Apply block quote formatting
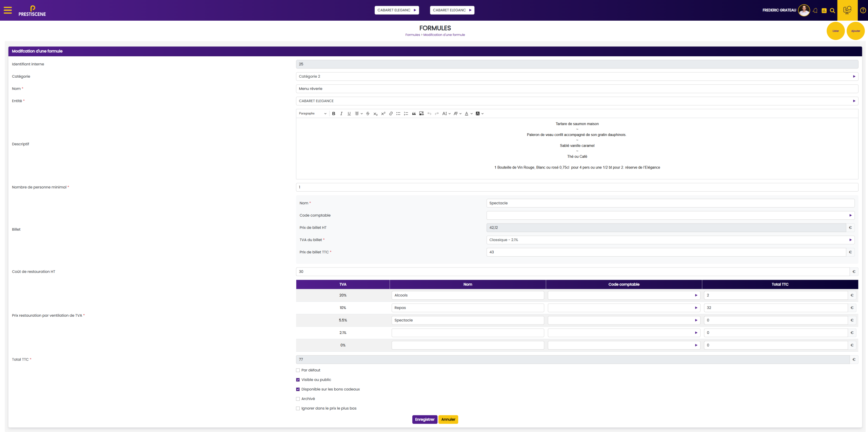Image resolution: width=868 pixels, height=432 pixels. 414,114
